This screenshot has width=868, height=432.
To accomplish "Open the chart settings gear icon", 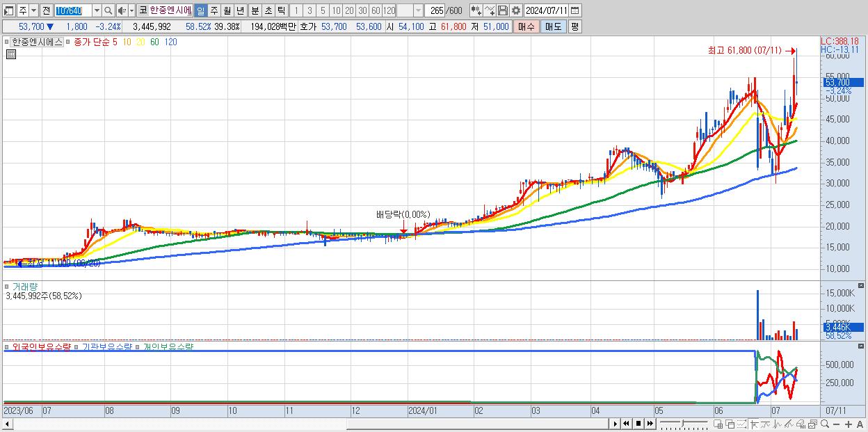I will tap(516, 10).
